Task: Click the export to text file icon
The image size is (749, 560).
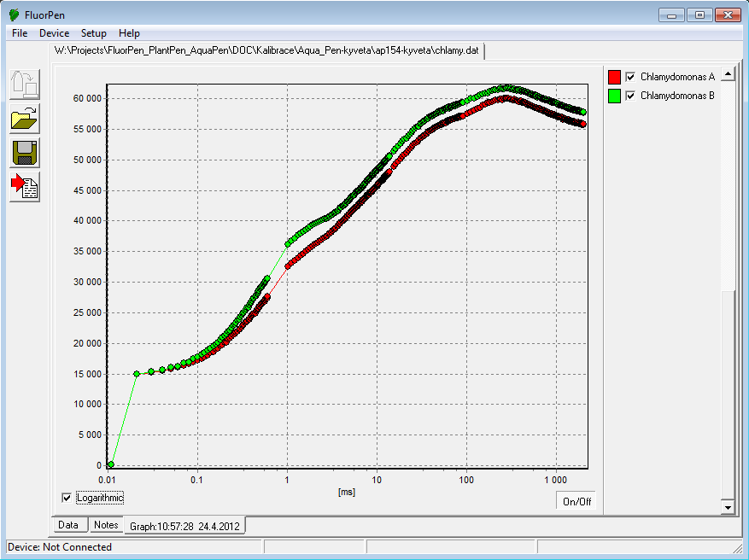Action: [25, 187]
